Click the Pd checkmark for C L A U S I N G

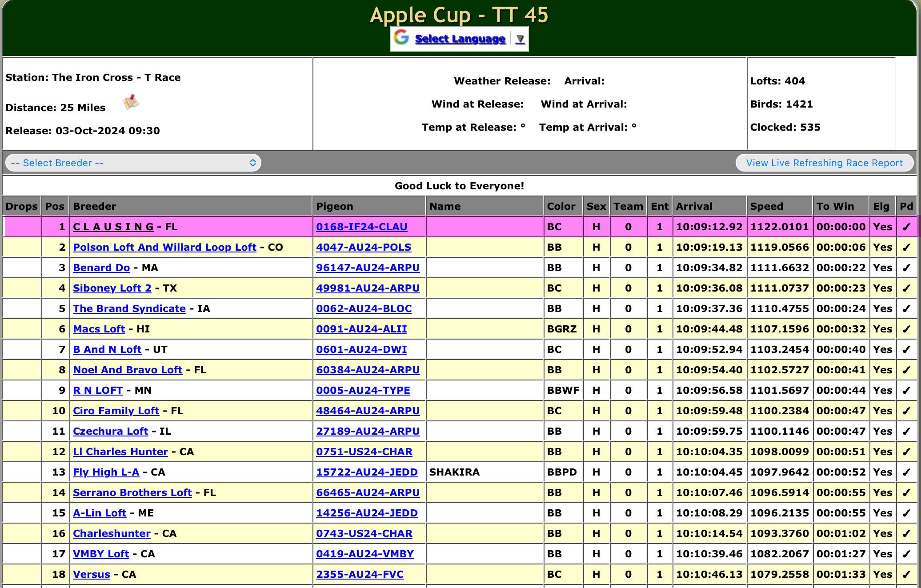[906, 227]
